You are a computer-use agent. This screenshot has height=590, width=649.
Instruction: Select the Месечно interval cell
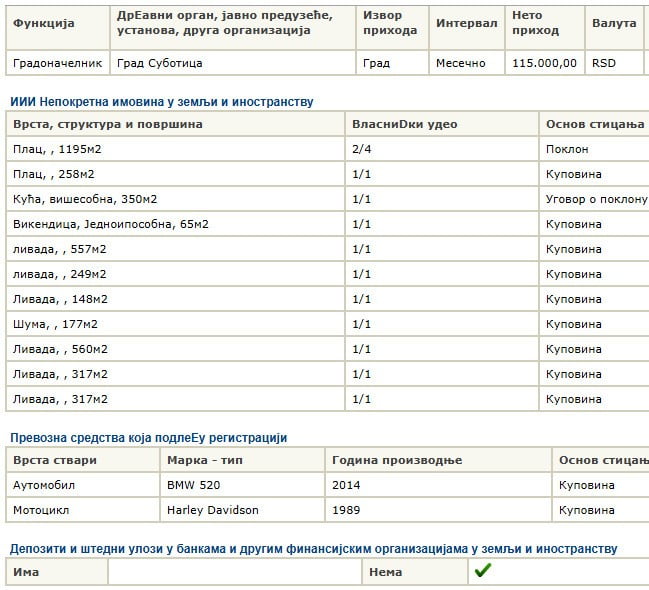click(467, 63)
